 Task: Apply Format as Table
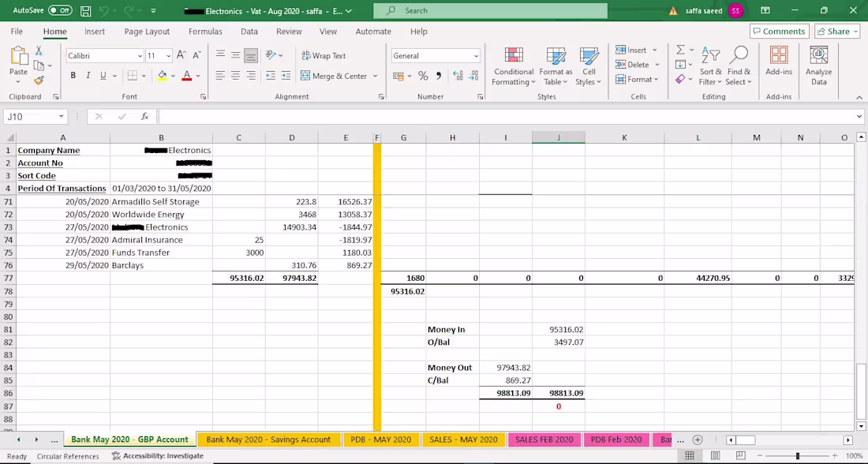pyautogui.click(x=556, y=66)
